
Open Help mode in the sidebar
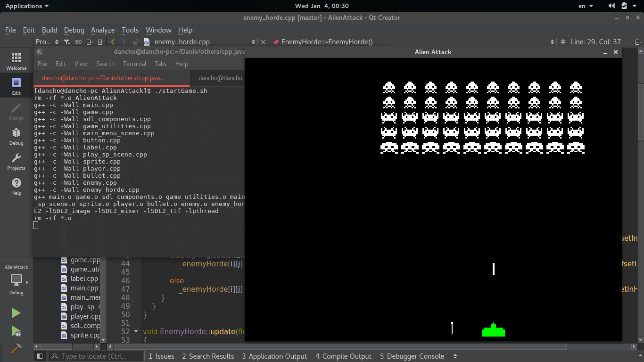[x=16, y=187]
